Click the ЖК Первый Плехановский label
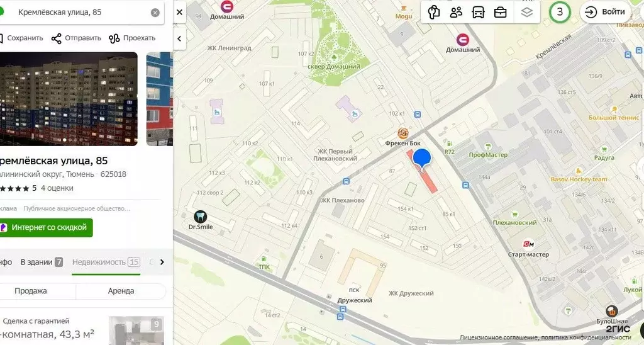The image size is (644, 345). (x=335, y=155)
